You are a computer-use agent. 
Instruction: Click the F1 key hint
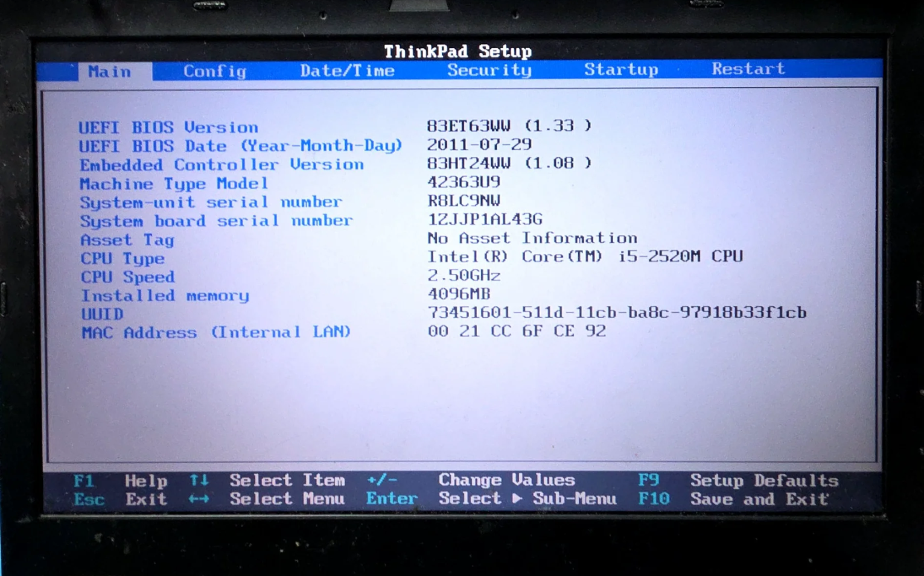84,481
